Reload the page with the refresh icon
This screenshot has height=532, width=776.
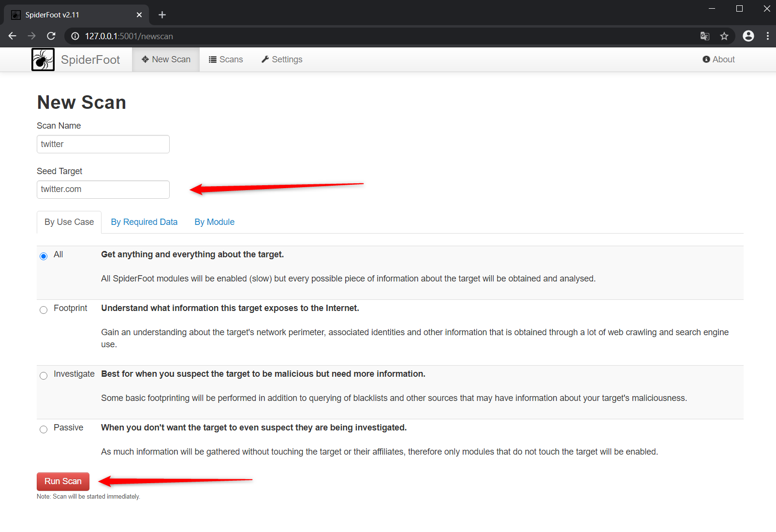[x=51, y=36]
